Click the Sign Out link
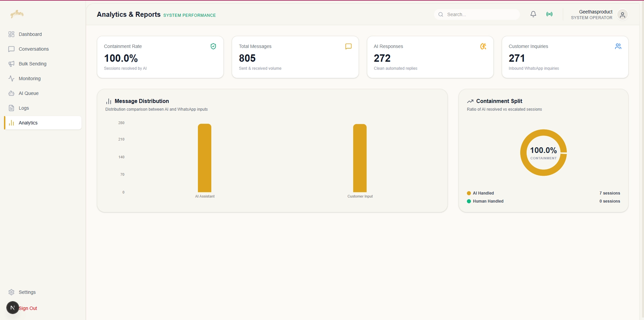Viewport: 644px width, 320px height. click(x=28, y=308)
